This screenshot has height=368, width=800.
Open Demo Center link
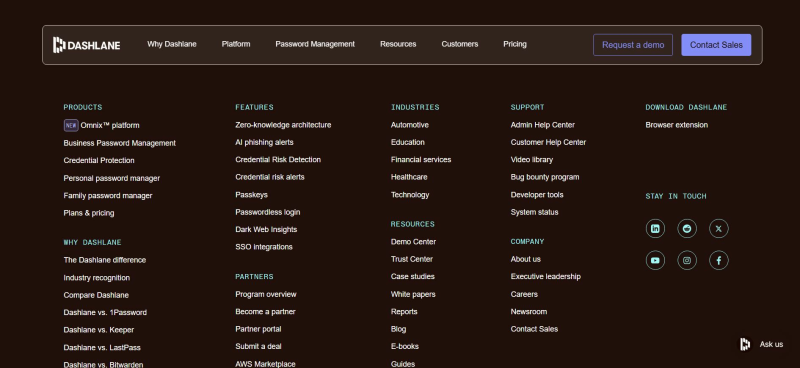tap(413, 242)
